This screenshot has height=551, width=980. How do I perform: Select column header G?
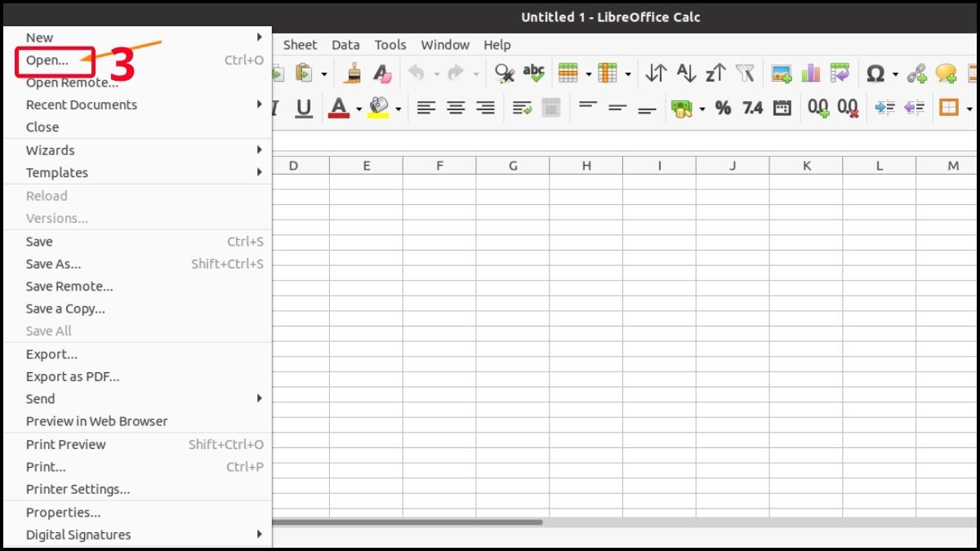coord(513,166)
